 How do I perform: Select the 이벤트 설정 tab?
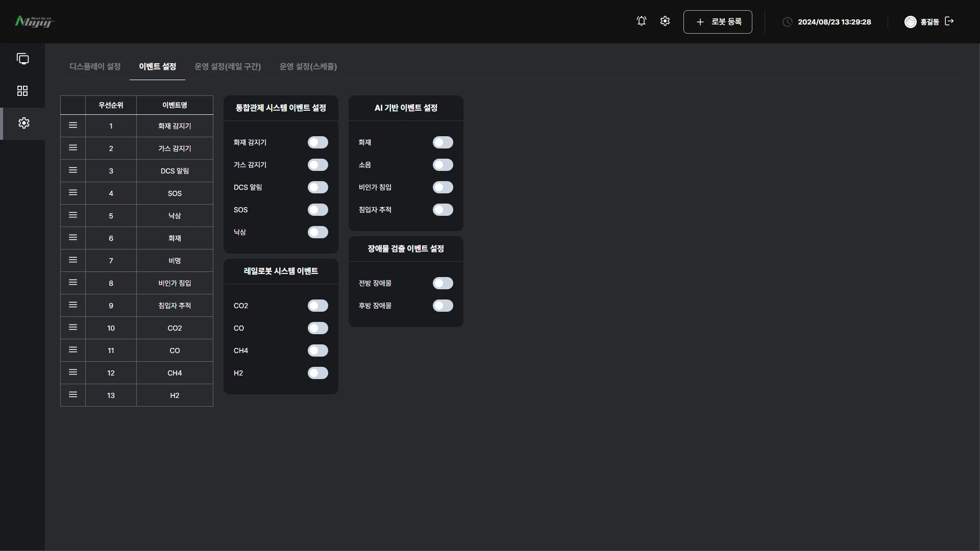(157, 66)
